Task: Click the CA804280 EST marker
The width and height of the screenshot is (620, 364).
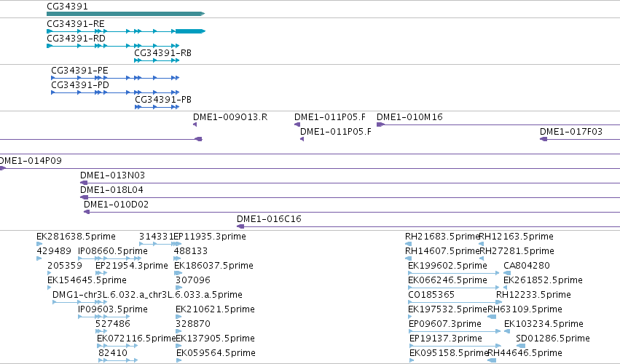Action: click(507, 273)
